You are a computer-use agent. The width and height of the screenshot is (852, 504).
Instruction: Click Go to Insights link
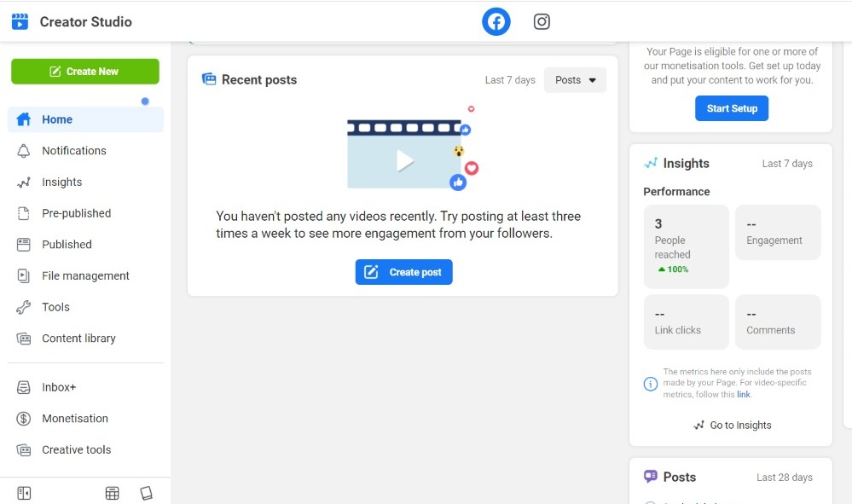point(739,426)
